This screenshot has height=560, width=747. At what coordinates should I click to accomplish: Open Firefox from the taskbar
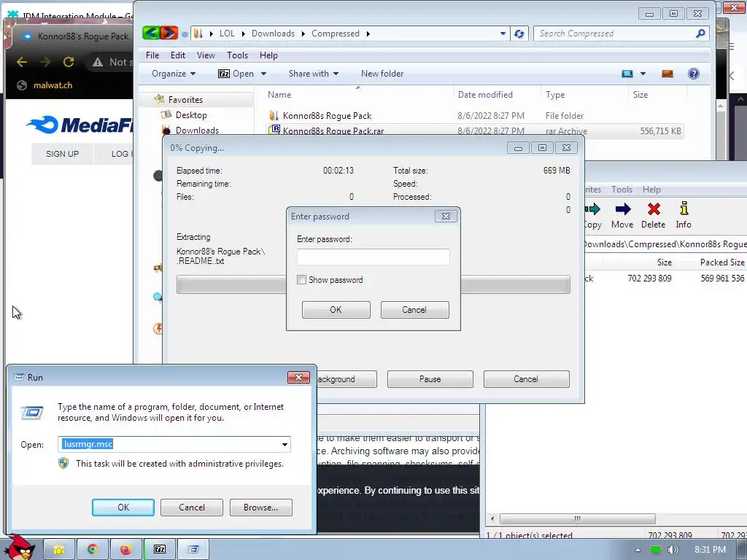click(125, 550)
